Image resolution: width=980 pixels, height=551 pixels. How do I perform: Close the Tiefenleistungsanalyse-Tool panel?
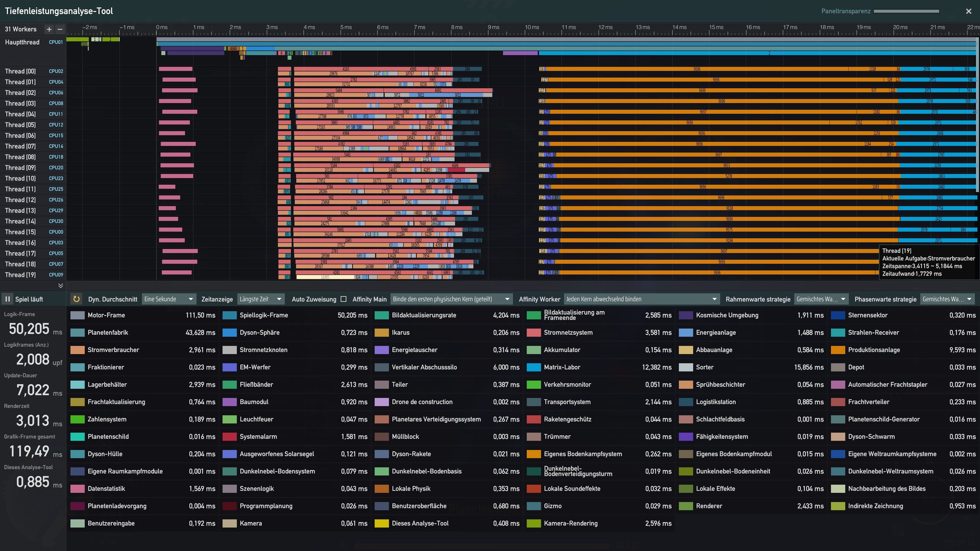(x=969, y=11)
